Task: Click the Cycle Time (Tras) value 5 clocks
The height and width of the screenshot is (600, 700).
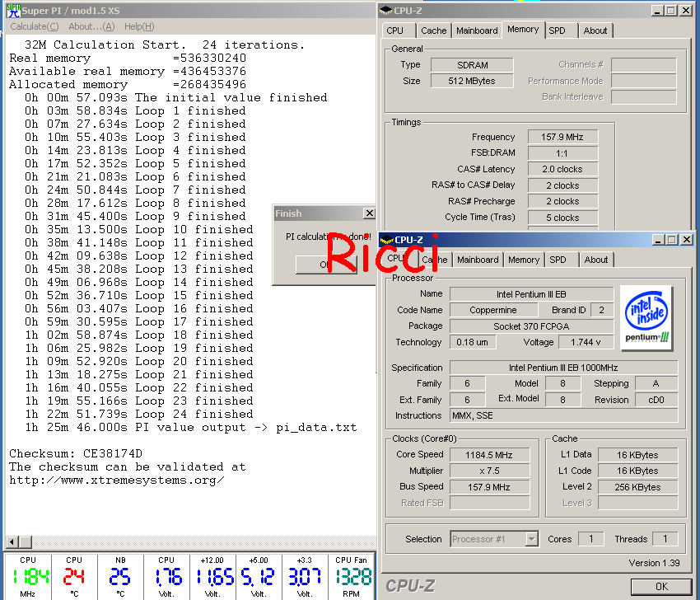Action: click(562, 218)
